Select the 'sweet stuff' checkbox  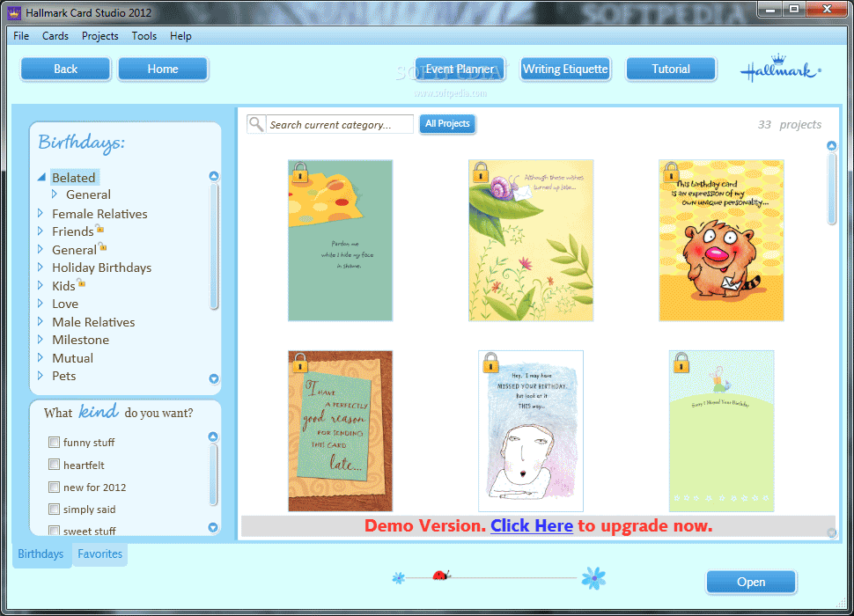[54, 530]
